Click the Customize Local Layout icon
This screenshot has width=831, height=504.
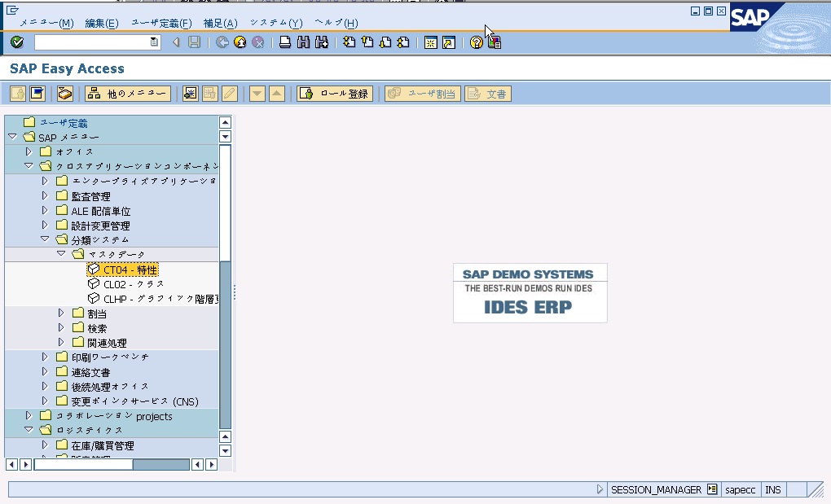pyautogui.click(x=494, y=42)
